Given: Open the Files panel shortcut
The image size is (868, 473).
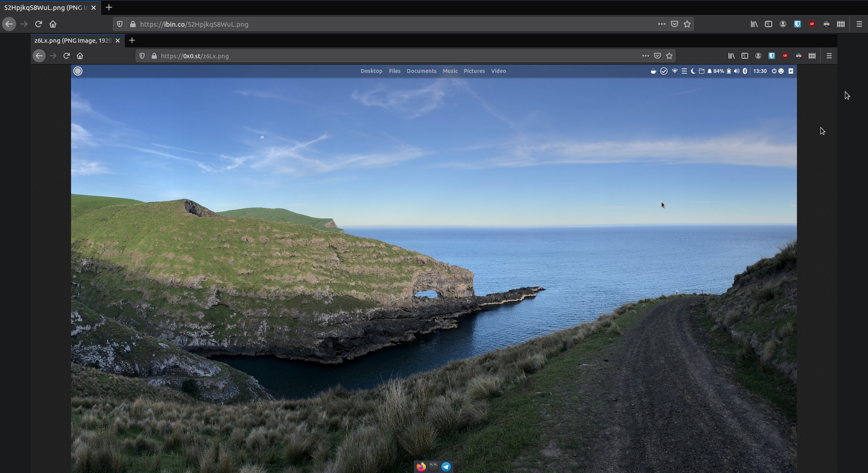Looking at the screenshot, I should coord(395,71).
